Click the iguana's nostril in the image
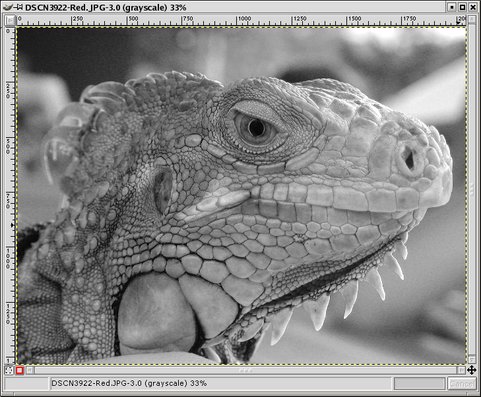481x397 pixels. tap(409, 160)
